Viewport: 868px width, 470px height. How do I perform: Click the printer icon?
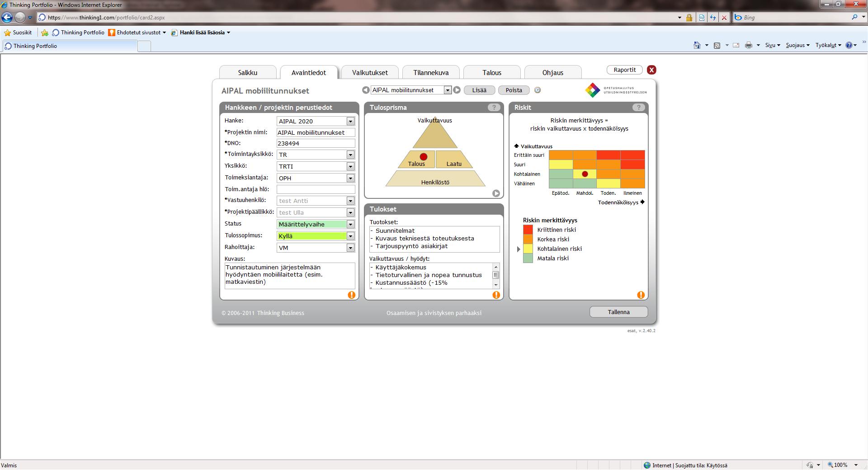pos(749,45)
